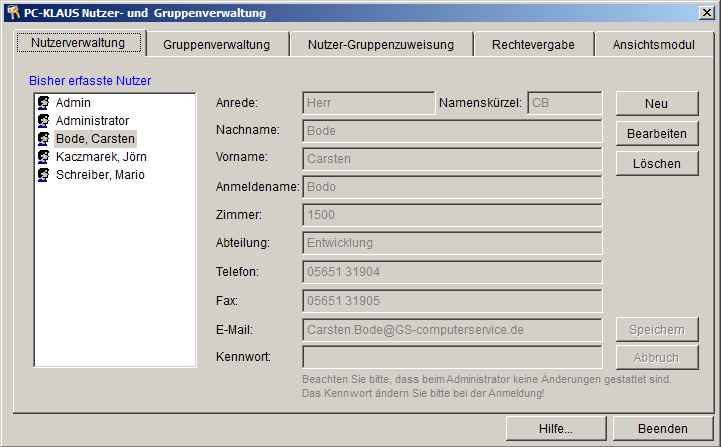Click the icon next to Schreiber, Mario
This screenshot has height=447, width=721.
[44, 175]
